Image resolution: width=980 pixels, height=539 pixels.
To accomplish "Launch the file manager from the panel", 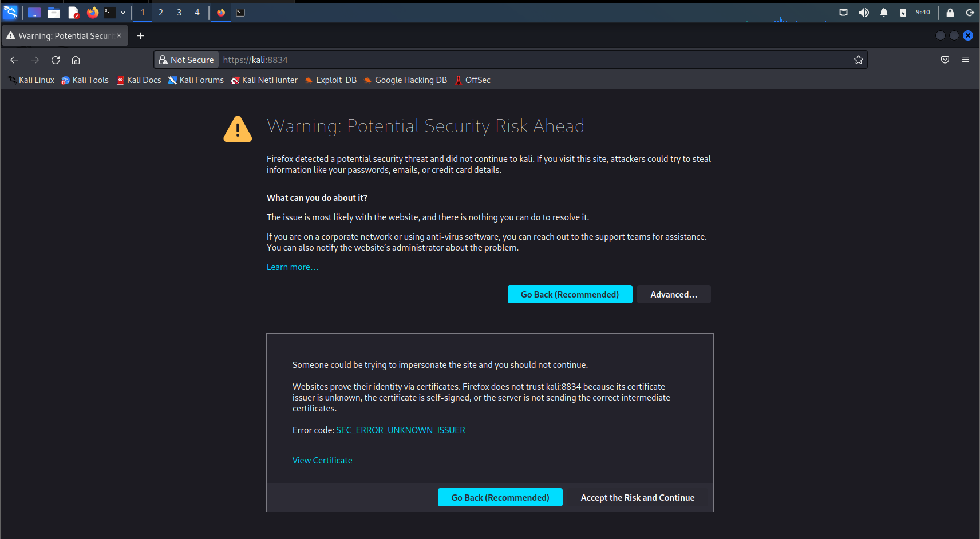I will coord(54,12).
